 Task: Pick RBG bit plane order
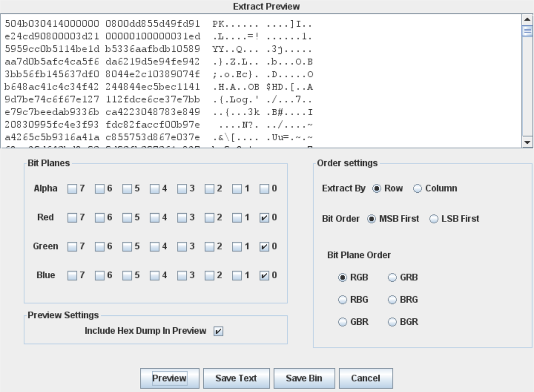(343, 300)
